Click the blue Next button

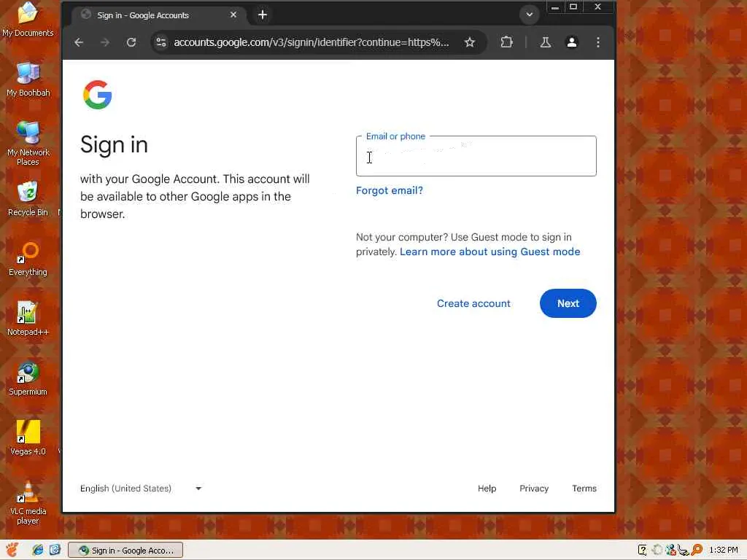[x=568, y=303]
